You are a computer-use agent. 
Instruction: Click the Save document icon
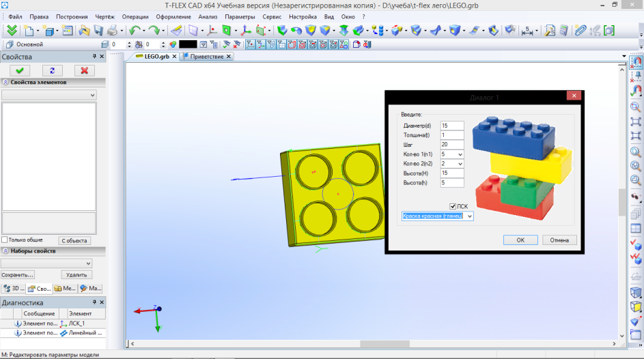tap(98, 31)
